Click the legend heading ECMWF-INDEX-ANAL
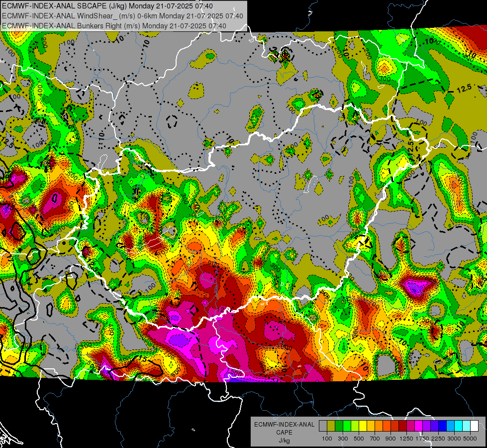Screen dimensions: 487x448 (284, 425)
